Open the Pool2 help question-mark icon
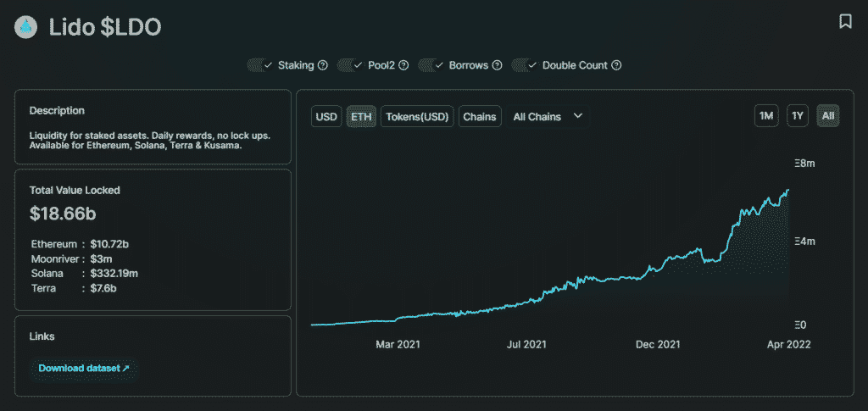Viewport: 868px width, 411px height. (403, 65)
